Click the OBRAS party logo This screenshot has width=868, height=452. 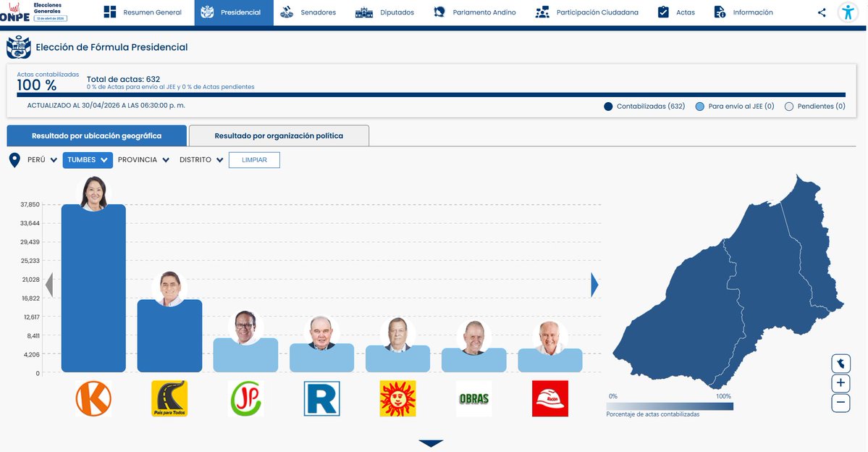(x=474, y=398)
